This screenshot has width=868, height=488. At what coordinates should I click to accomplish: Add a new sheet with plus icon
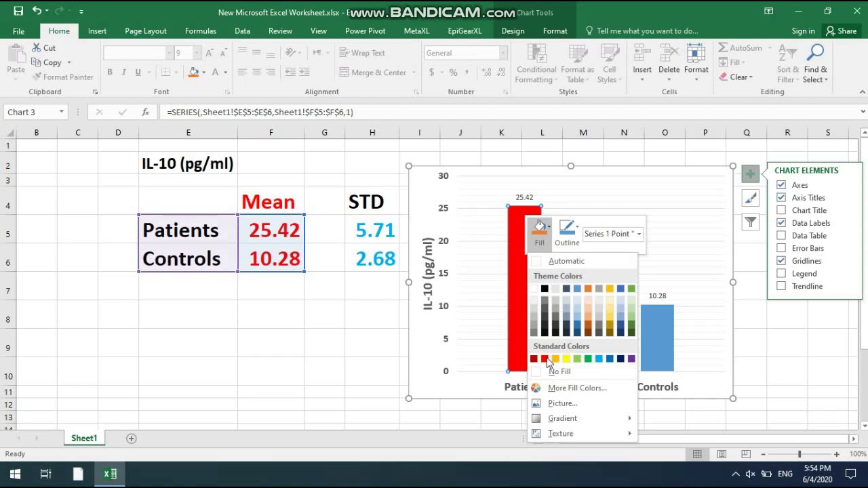point(132,439)
